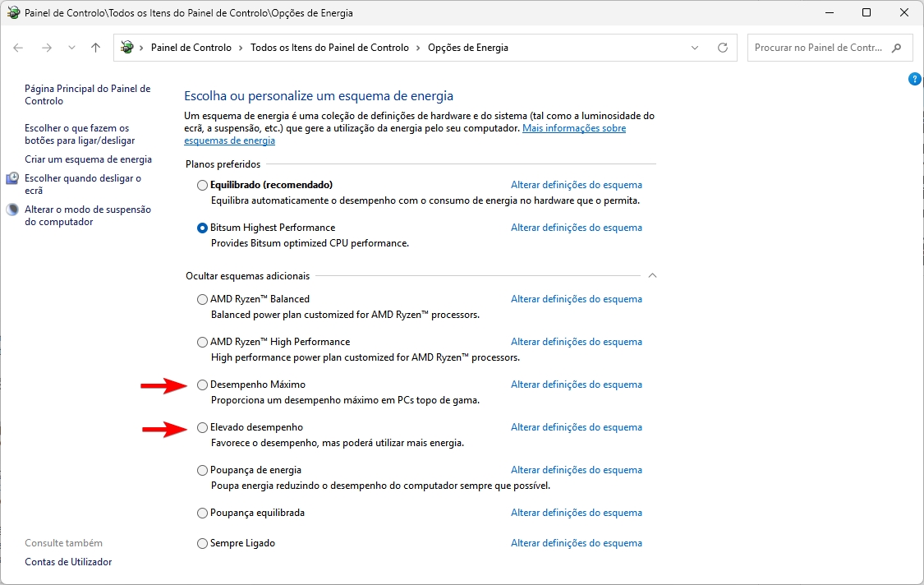This screenshot has height=585, width=924.
Task: Click the search magnifier icon
Action: click(x=896, y=48)
